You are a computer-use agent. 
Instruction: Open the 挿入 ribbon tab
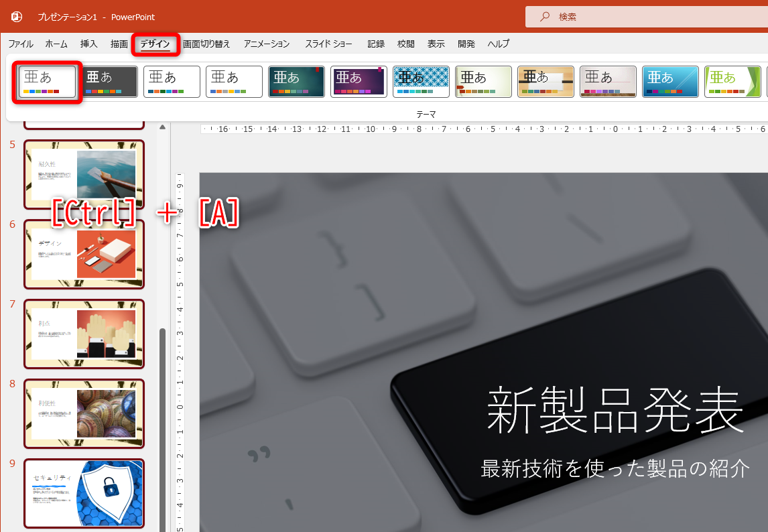coord(89,44)
